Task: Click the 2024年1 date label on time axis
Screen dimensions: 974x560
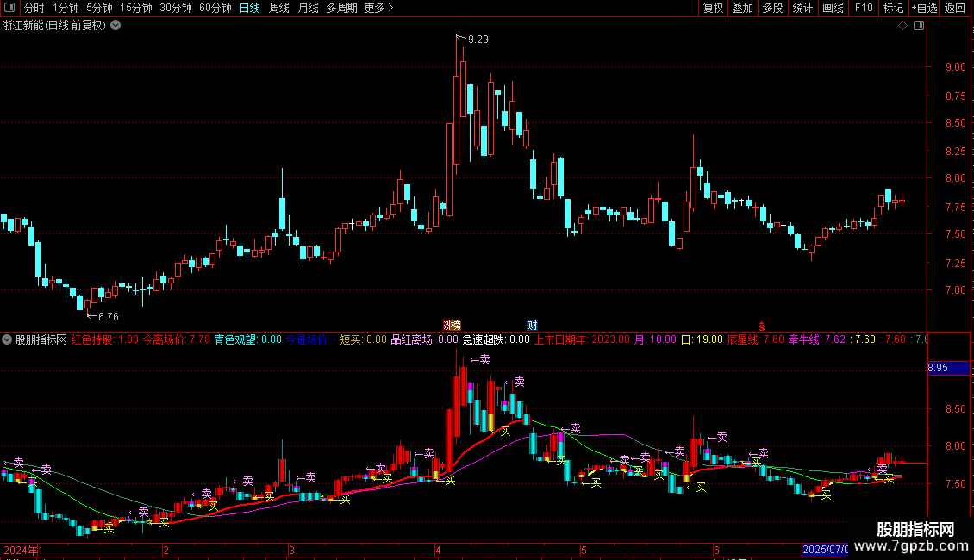Action: point(23,550)
